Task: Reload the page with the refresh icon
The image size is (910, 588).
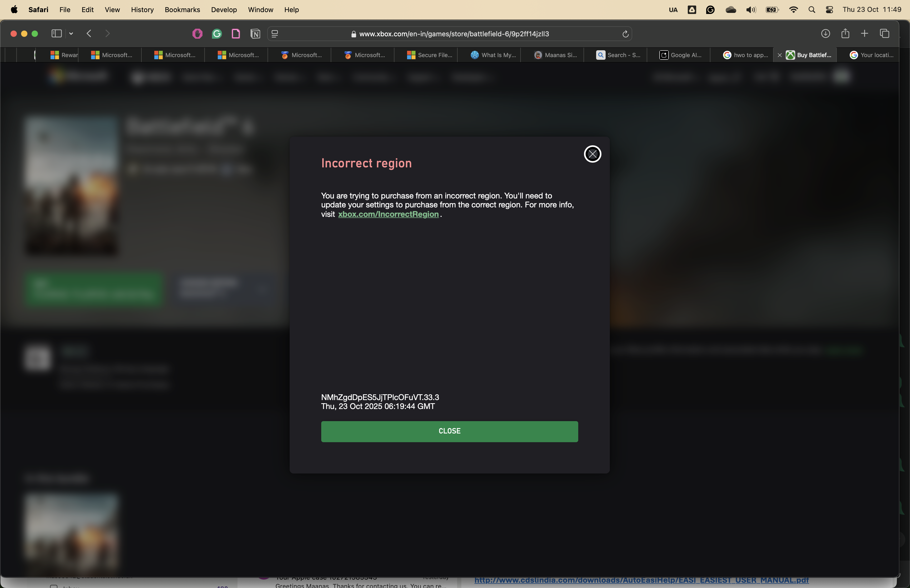Action: [625, 34]
